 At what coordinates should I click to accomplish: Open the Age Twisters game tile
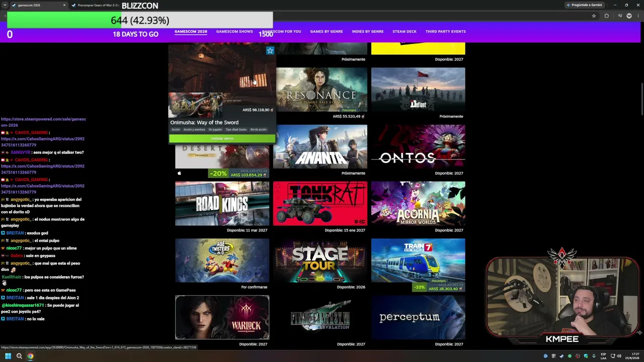tap(222, 260)
